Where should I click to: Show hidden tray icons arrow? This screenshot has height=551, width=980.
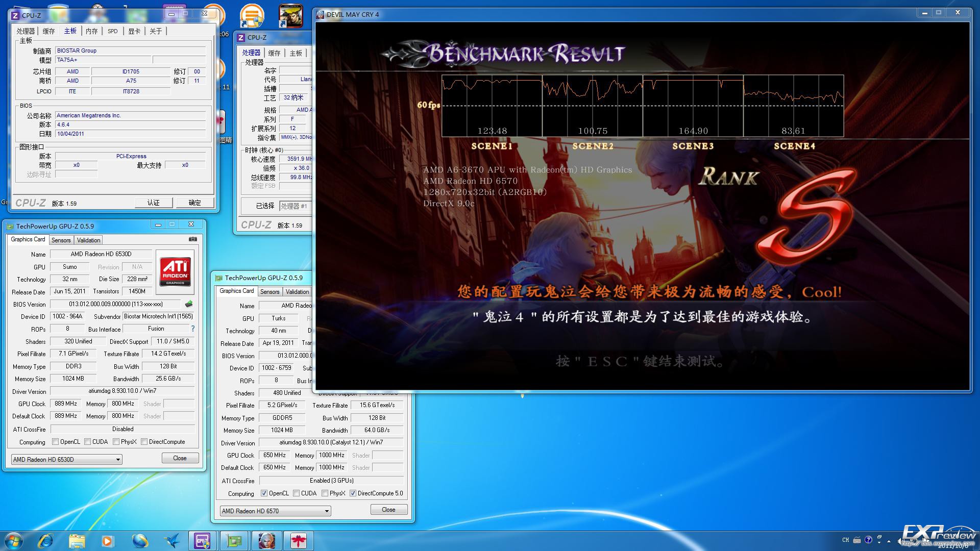pyautogui.click(x=889, y=541)
